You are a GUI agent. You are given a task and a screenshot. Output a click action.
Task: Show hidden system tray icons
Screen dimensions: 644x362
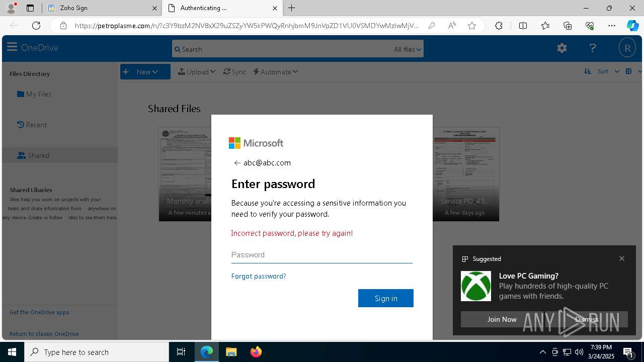click(x=542, y=352)
